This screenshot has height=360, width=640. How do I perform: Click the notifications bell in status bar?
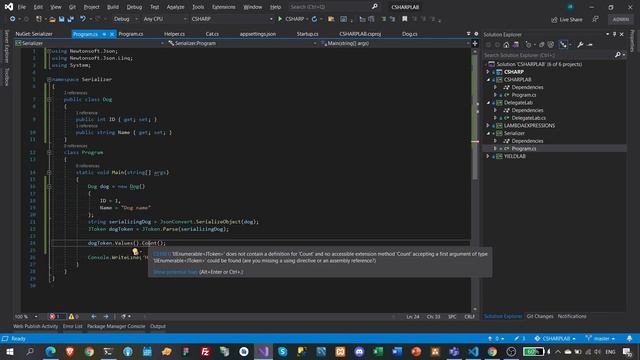pos(629,338)
